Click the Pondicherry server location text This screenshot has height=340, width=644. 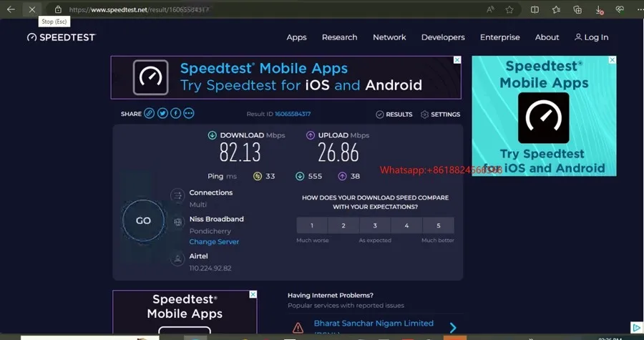tap(210, 231)
